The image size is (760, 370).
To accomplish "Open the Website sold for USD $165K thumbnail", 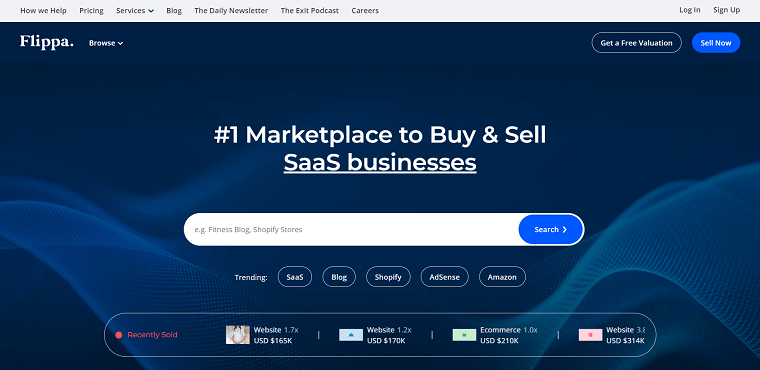I will pyautogui.click(x=238, y=335).
